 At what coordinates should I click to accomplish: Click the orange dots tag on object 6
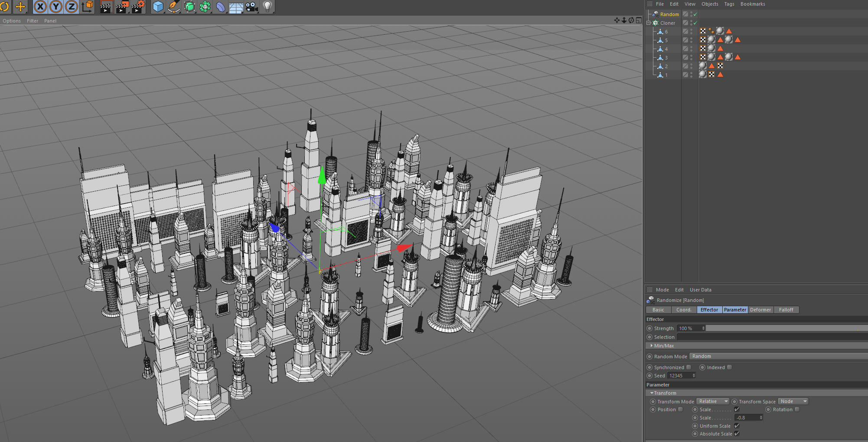point(711,31)
